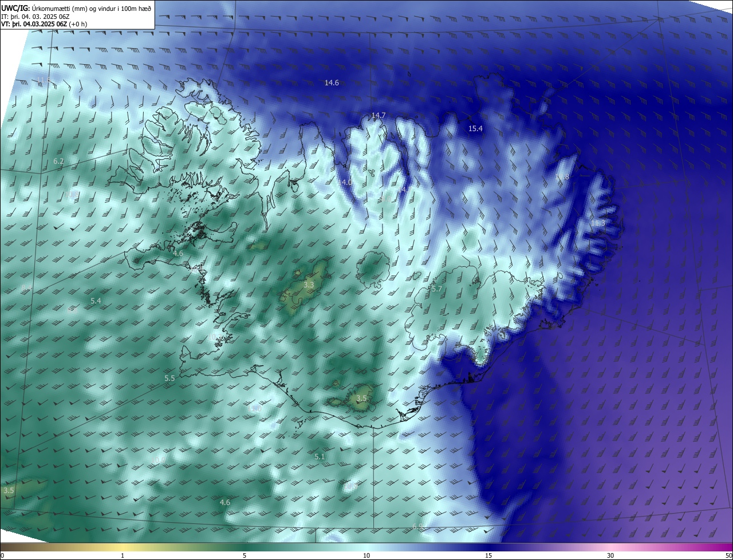Screen dimensions: 733x560
Task: Click the 5.7 value label
Action: 437,289
